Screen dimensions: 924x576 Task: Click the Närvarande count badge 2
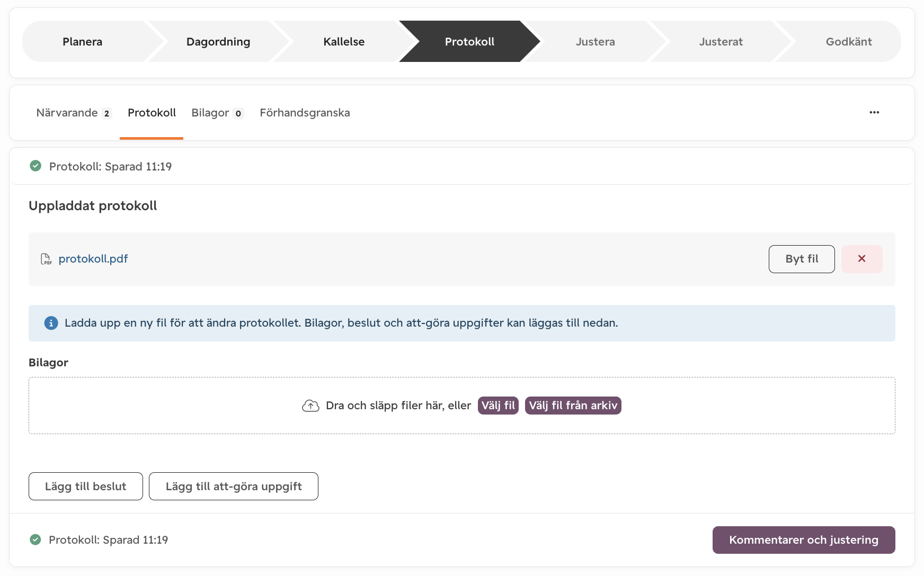tap(106, 113)
